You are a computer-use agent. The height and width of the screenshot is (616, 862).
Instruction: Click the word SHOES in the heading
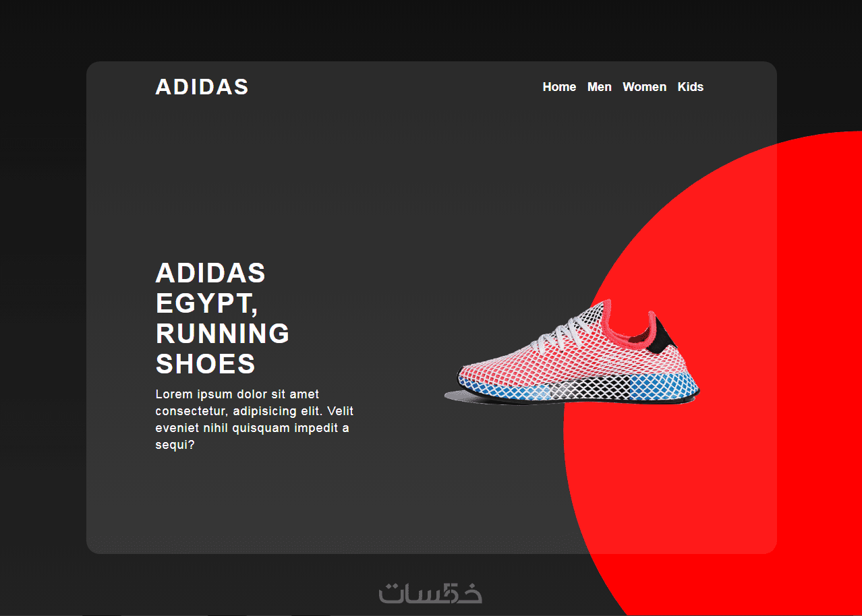[x=206, y=364]
